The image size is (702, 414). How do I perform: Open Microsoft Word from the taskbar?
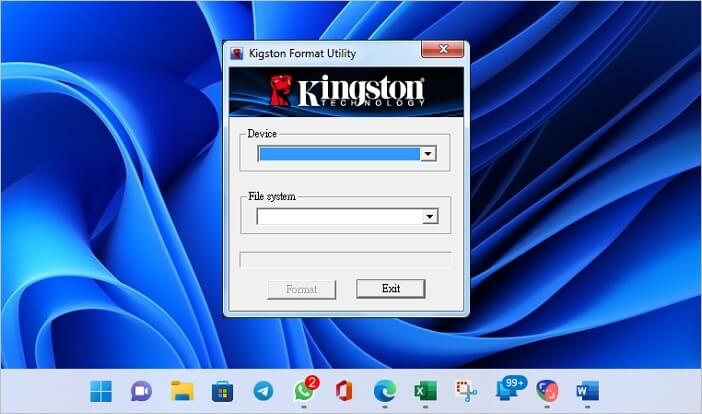[x=587, y=390]
